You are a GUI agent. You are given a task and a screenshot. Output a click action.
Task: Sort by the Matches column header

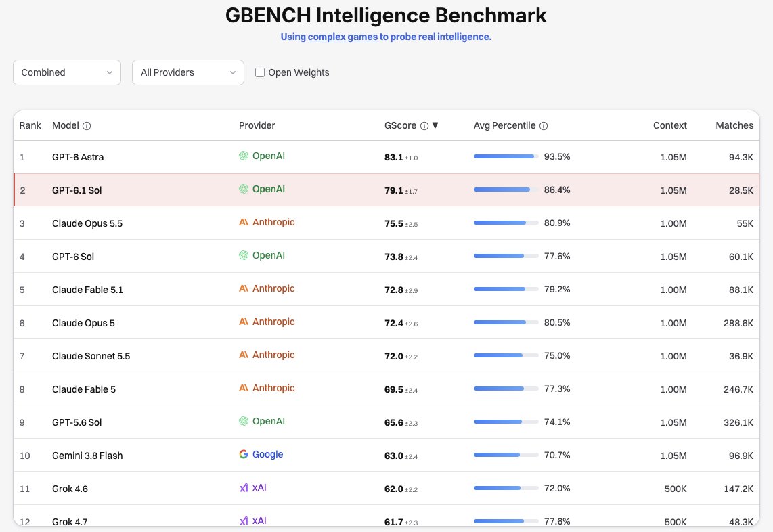(734, 125)
